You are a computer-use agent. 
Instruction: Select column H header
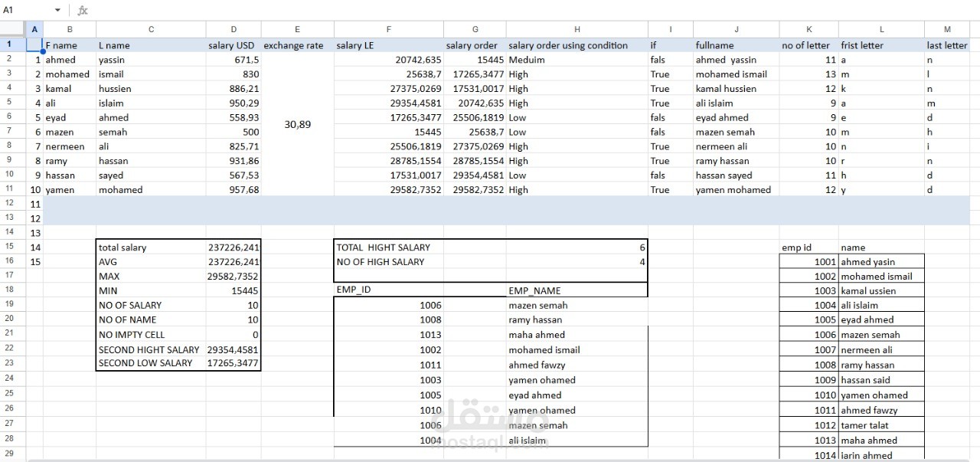pos(577,30)
